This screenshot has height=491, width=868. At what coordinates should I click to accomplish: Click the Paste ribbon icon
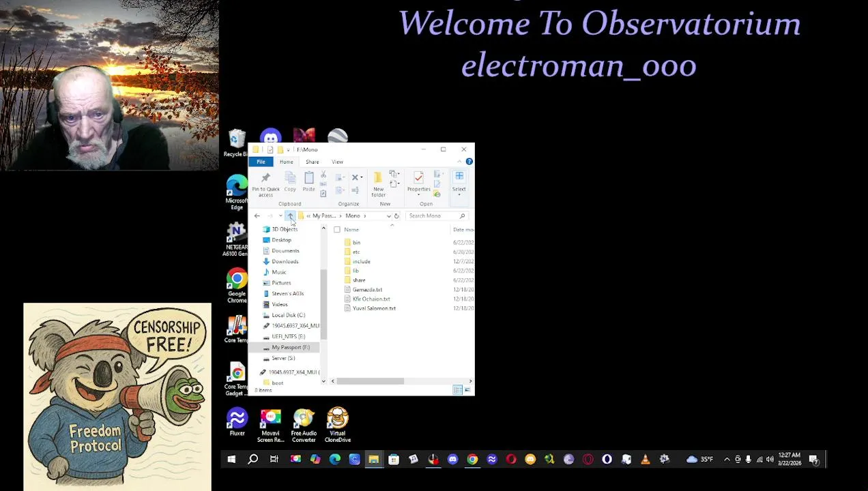coord(309,178)
